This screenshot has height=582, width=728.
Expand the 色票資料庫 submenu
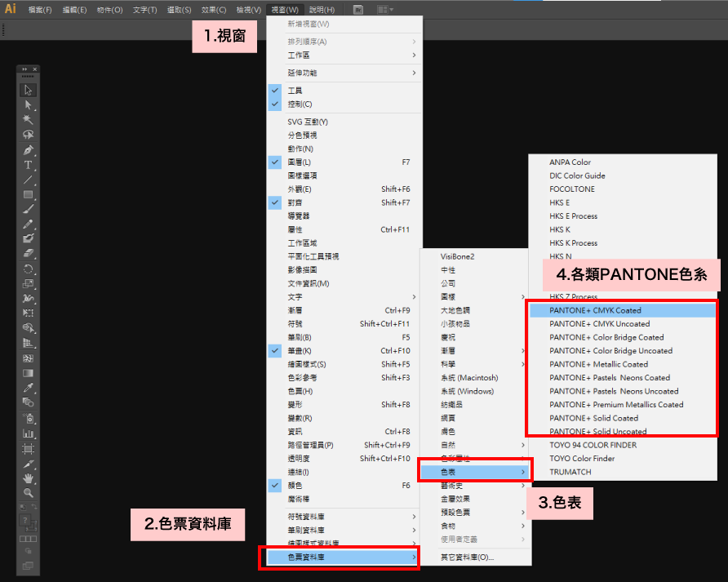tap(343, 557)
